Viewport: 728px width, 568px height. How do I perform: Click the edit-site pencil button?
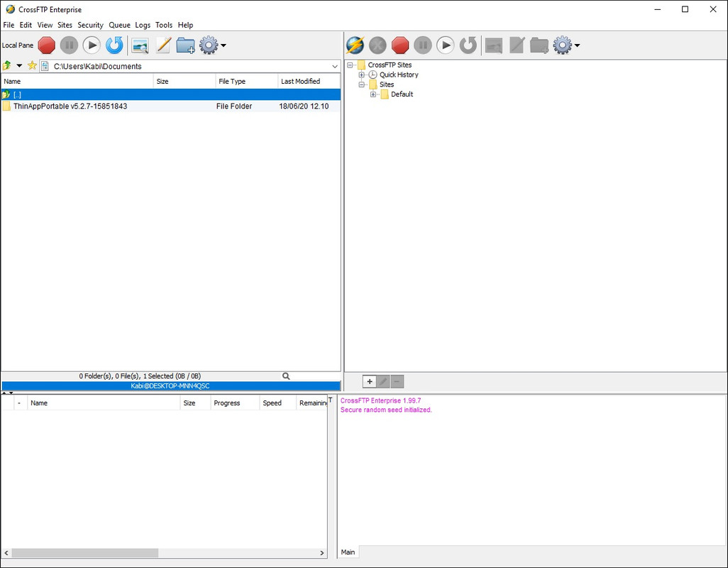(x=383, y=382)
